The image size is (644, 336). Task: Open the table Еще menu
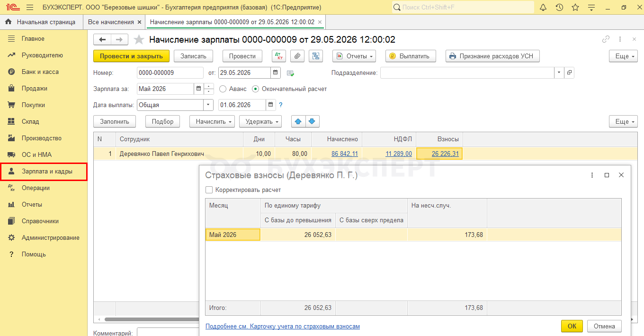point(623,121)
